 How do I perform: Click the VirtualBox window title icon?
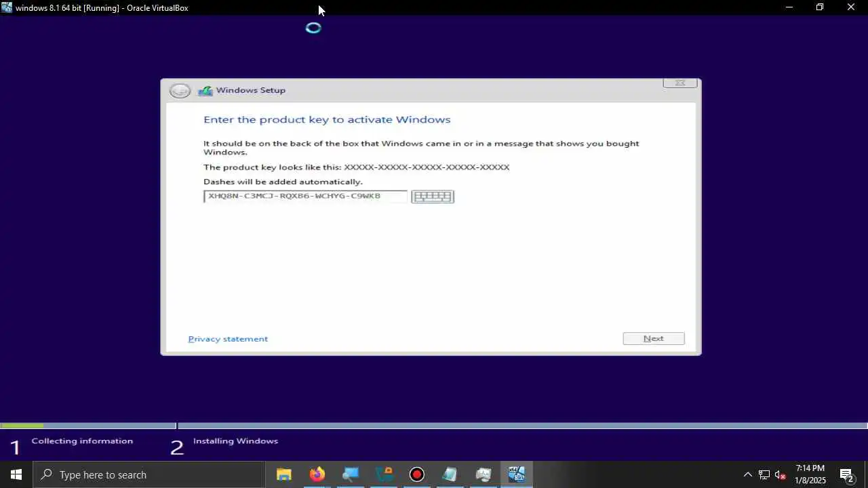tap(7, 7)
